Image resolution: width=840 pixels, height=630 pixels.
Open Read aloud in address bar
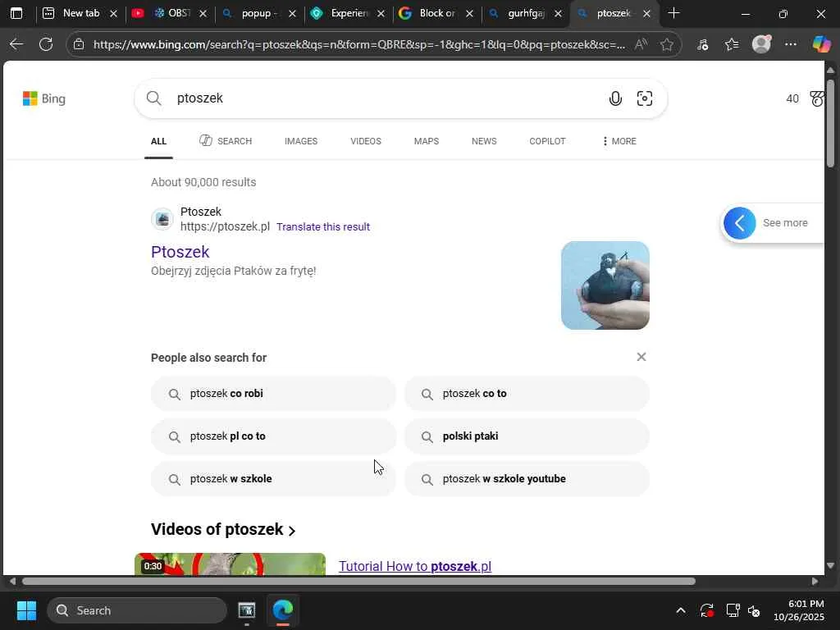pos(641,44)
